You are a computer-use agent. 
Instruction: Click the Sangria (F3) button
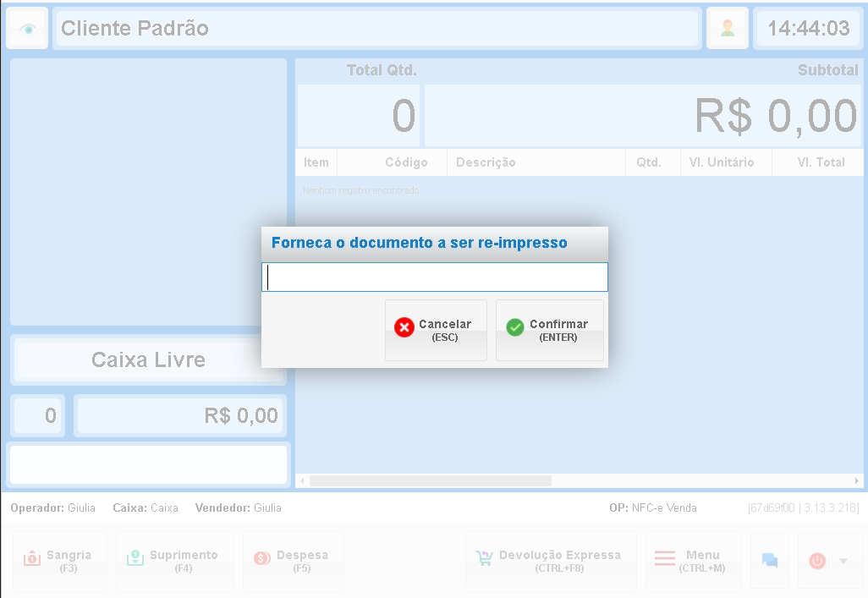(60, 561)
